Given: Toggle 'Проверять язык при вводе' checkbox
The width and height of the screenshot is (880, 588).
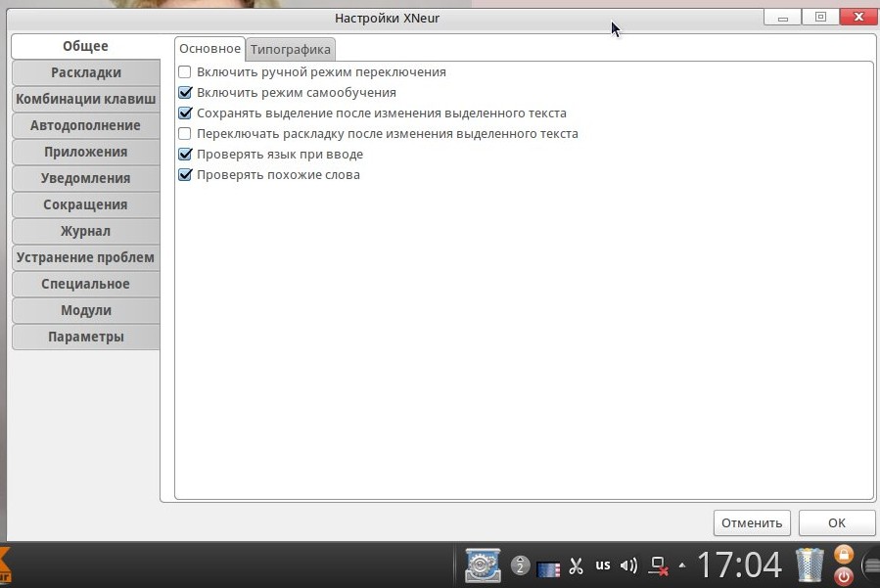Looking at the screenshot, I should [x=185, y=154].
